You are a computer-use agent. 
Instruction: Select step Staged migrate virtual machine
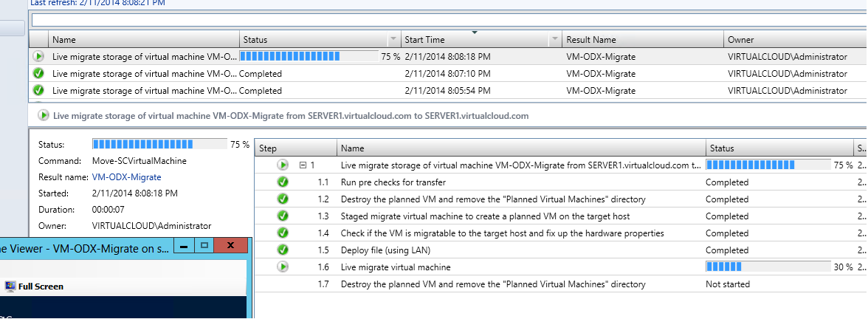tap(561, 216)
